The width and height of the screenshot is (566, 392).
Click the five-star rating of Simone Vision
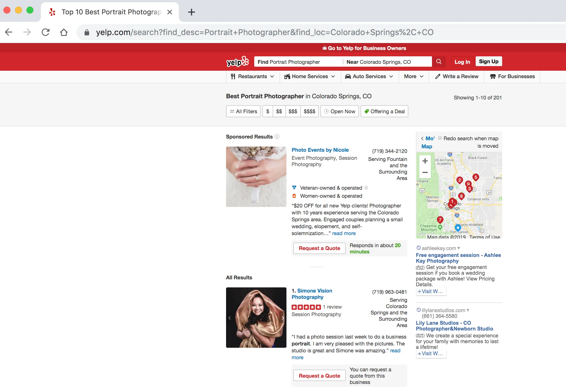tap(306, 307)
